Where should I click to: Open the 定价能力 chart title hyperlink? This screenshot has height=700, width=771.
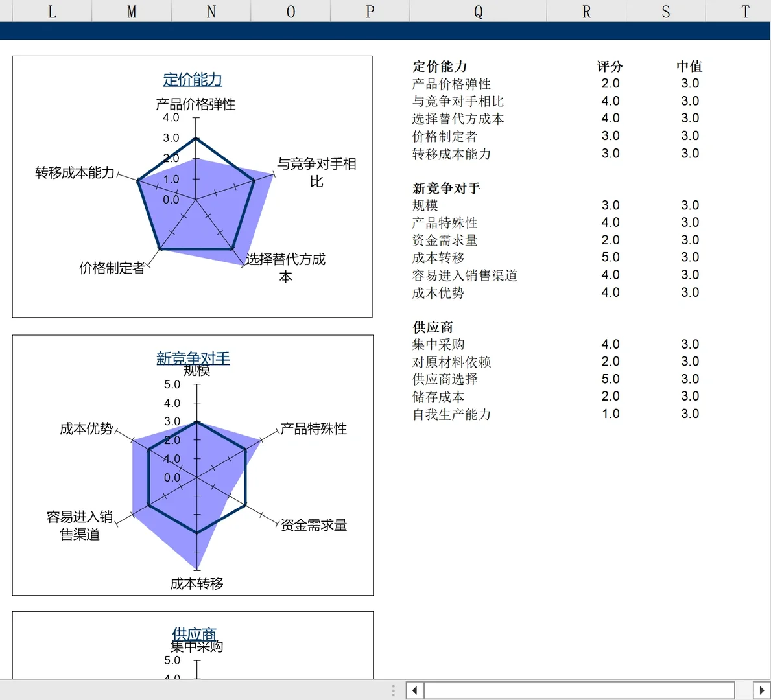click(193, 78)
